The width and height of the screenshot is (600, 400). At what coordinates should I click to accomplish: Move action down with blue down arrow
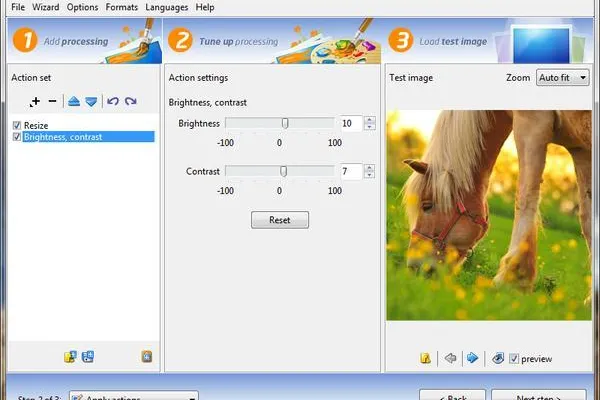[91, 101]
